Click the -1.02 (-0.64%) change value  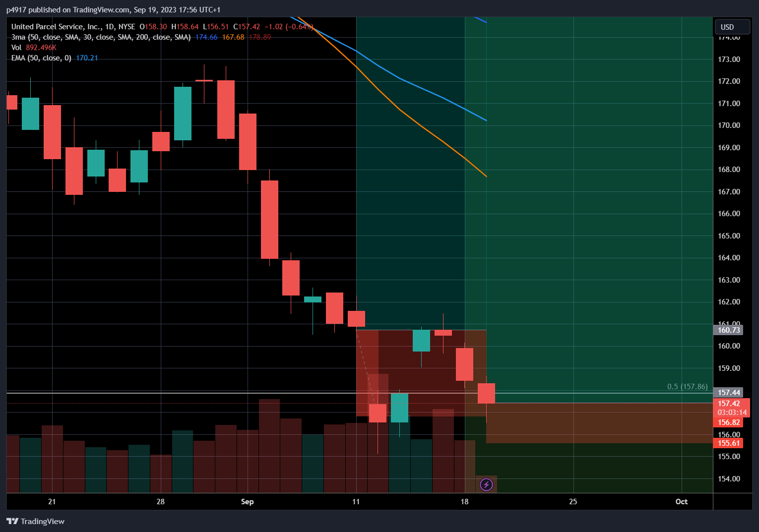[289, 27]
